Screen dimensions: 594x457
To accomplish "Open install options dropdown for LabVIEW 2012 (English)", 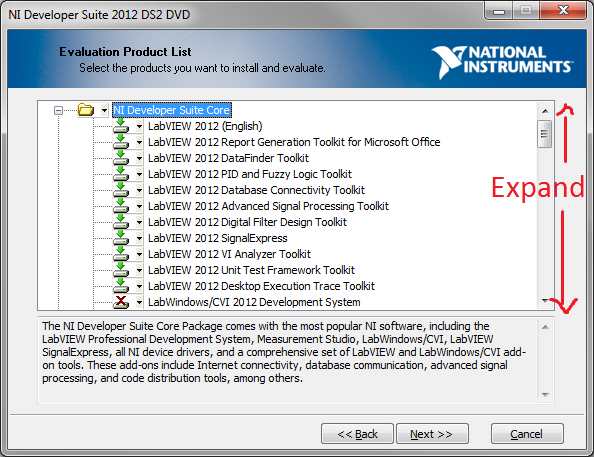I will 139,126.
